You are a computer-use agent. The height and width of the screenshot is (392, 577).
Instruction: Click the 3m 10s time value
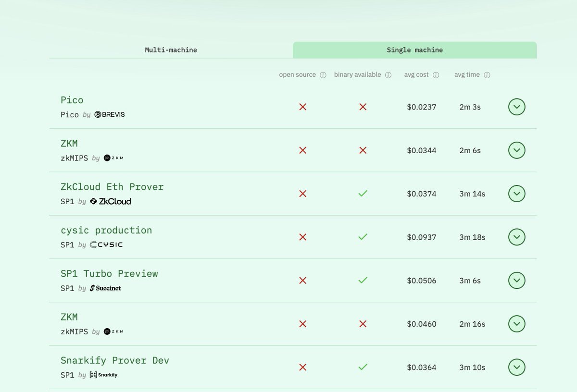472,367
